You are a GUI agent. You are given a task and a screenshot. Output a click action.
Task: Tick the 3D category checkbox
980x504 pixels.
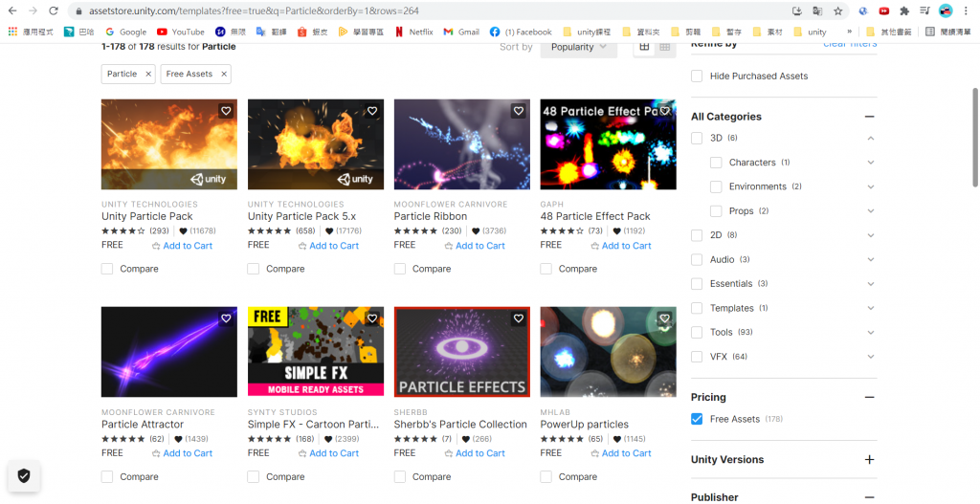[697, 138]
